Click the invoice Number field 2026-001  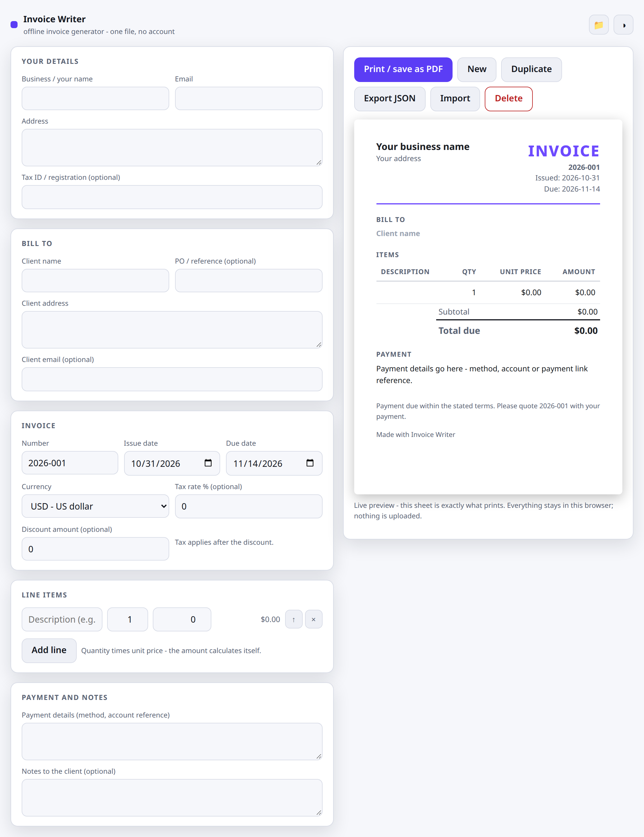tap(70, 463)
